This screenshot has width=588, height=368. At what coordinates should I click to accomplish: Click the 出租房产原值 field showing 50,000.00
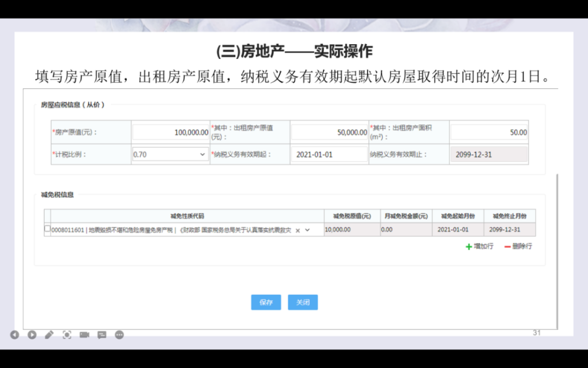329,132
